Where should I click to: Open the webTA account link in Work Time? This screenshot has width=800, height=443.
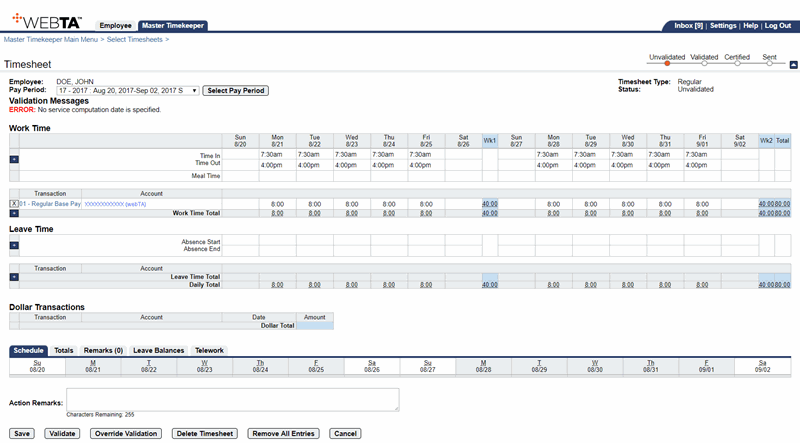115,204
